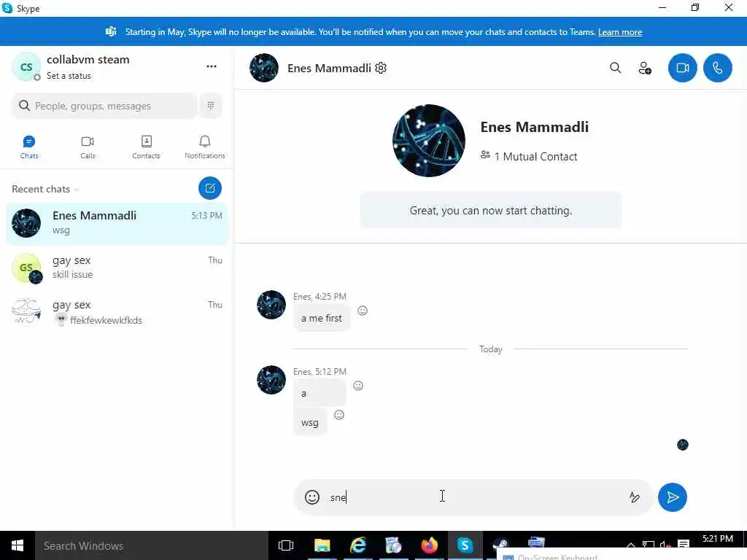Expand the Recent chats dropdown
This screenshot has width=747, height=560.
45,189
